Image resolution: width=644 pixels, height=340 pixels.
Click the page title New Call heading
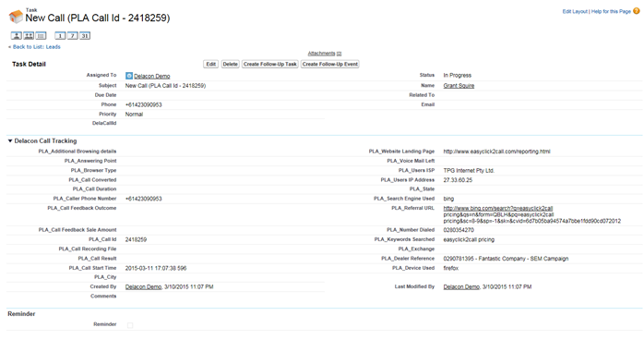tap(98, 18)
